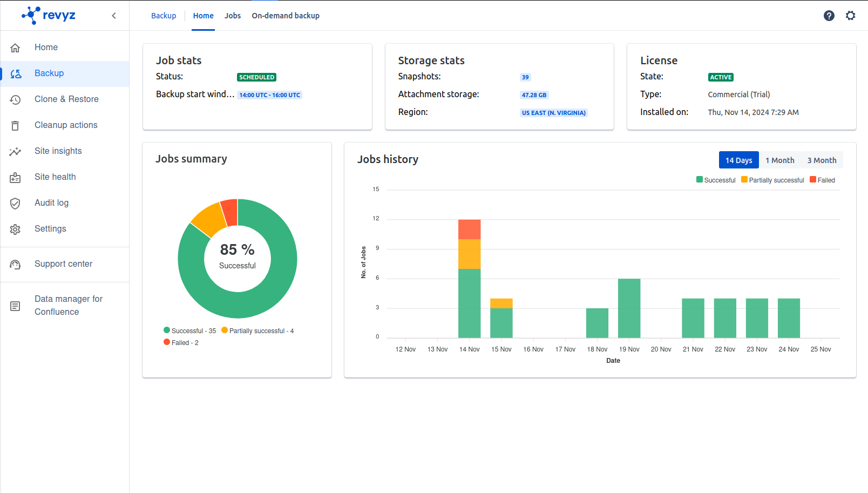Click the green bar on 24 Nov

789,318
